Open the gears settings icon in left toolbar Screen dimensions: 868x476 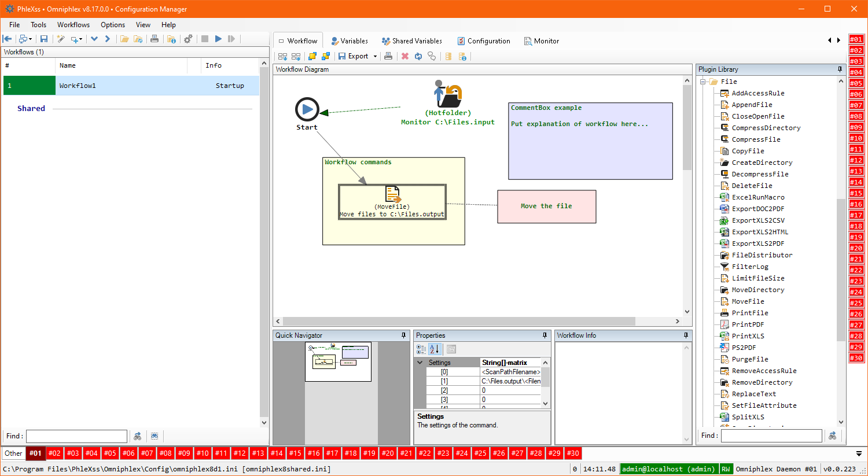pos(188,39)
